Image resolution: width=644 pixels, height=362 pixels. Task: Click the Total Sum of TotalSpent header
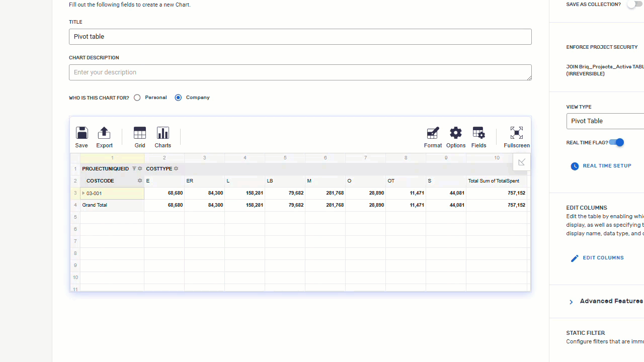pos(497,181)
